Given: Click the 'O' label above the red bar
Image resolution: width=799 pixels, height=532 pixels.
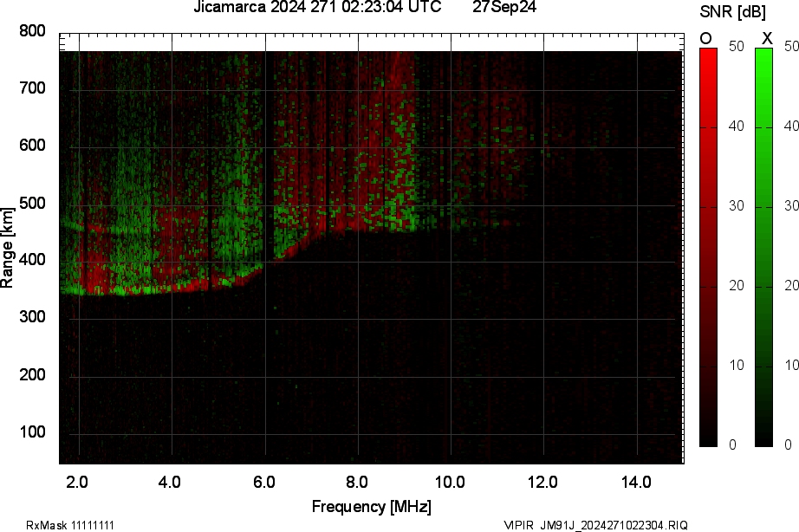Looking at the screenshot, I should coord(705,38).
